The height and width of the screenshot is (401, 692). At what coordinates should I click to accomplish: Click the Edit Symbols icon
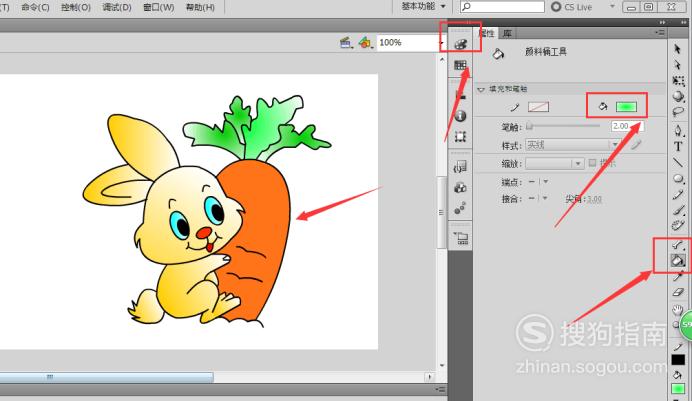click(x=365, y=43)
